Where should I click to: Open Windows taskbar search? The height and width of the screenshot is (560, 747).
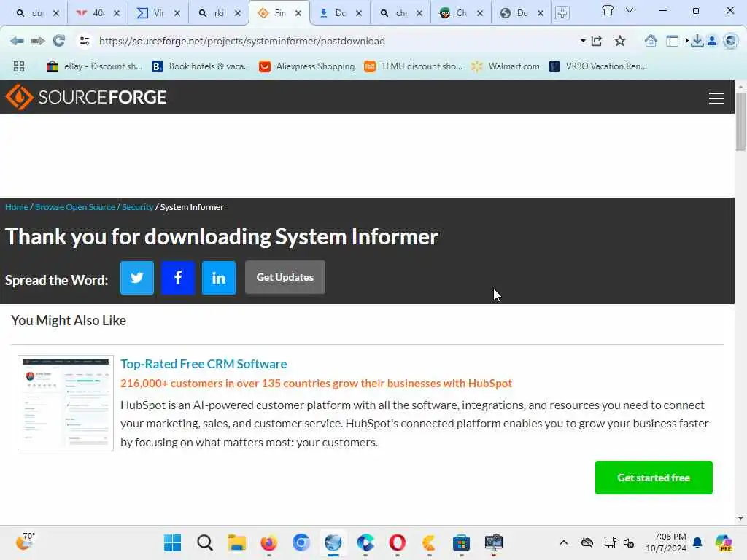[x=205, y=542]
